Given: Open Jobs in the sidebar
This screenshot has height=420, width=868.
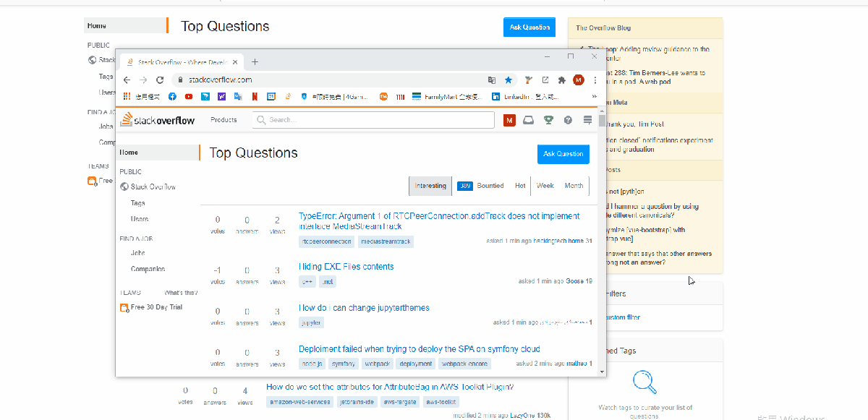Looking at the screenshot, I should (x=138, y=253).
